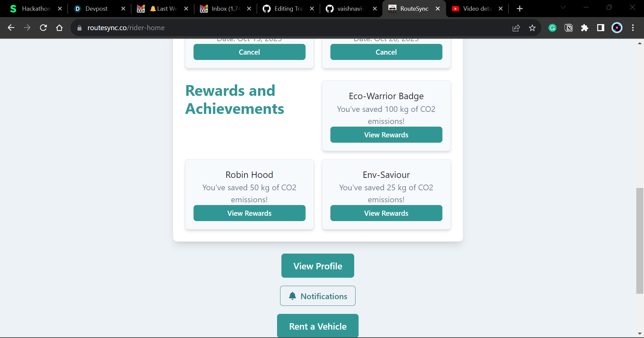Expand the tab search chevron

(x=563, y=7)
